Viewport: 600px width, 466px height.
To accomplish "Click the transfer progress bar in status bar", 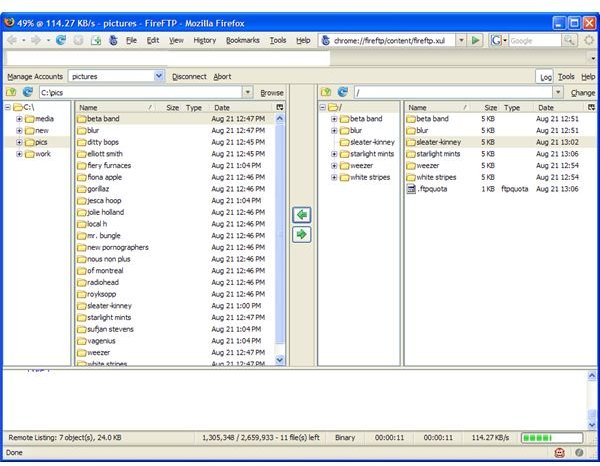I will pyautogui.click(x=552, y=438).
